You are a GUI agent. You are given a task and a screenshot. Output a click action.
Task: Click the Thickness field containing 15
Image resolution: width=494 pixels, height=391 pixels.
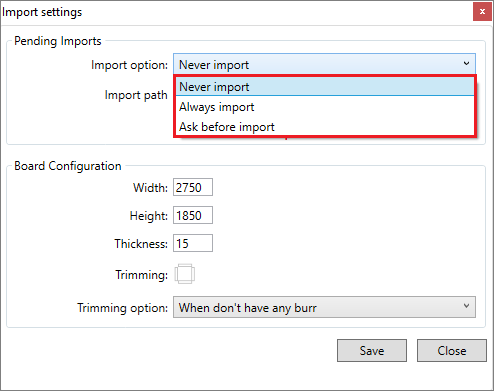click(x=193, y=243)
